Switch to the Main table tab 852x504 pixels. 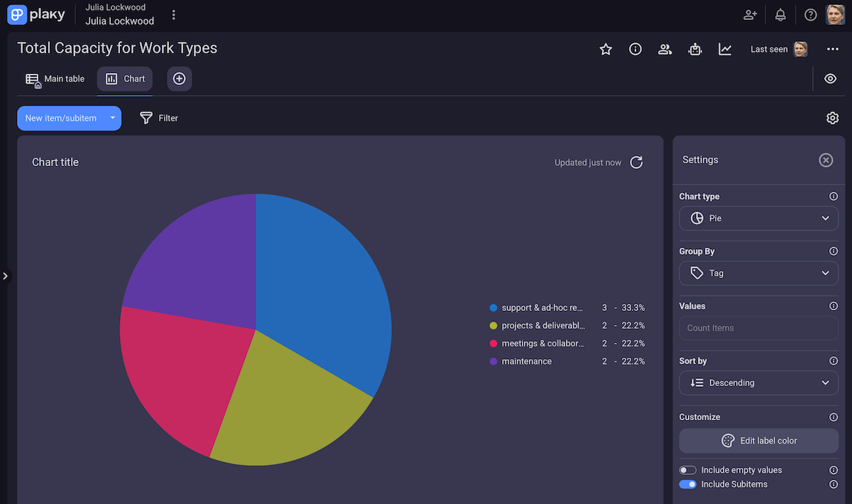coord(55,79)
